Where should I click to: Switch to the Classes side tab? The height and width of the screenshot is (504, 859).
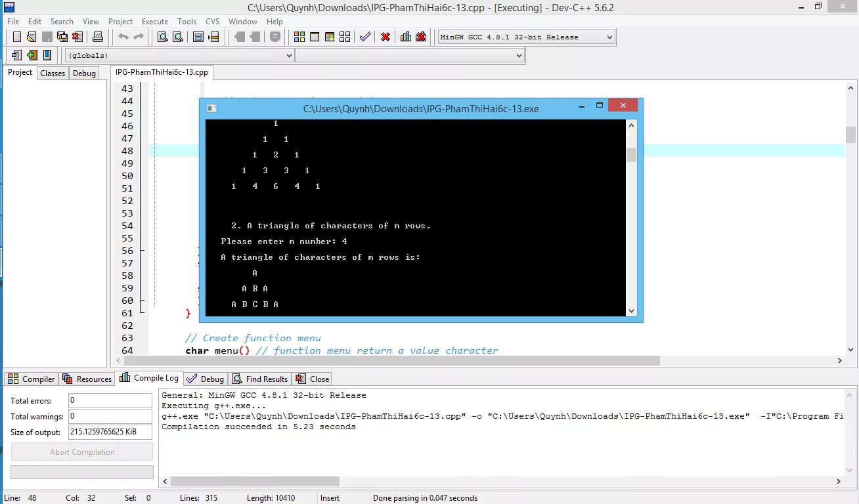click(x=53, y=73)
